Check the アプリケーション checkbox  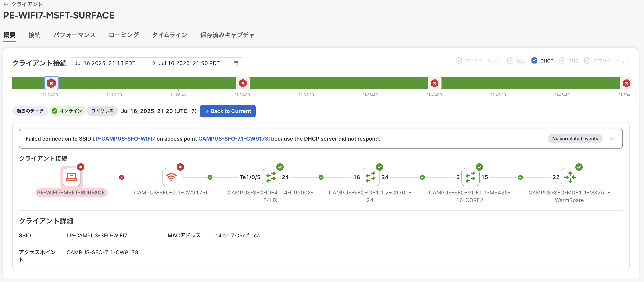pyautogui.click(x=587, y=60)
